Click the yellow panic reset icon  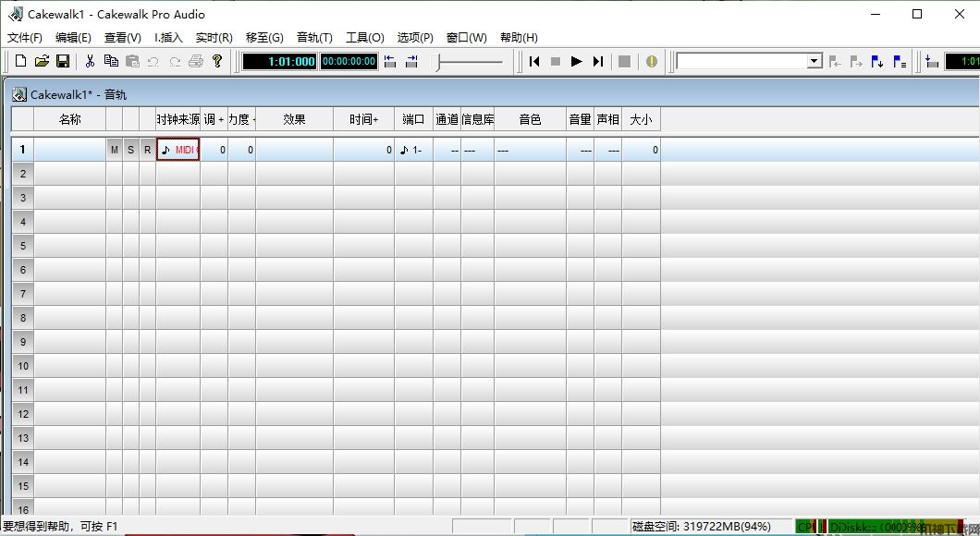click(651, 61)
